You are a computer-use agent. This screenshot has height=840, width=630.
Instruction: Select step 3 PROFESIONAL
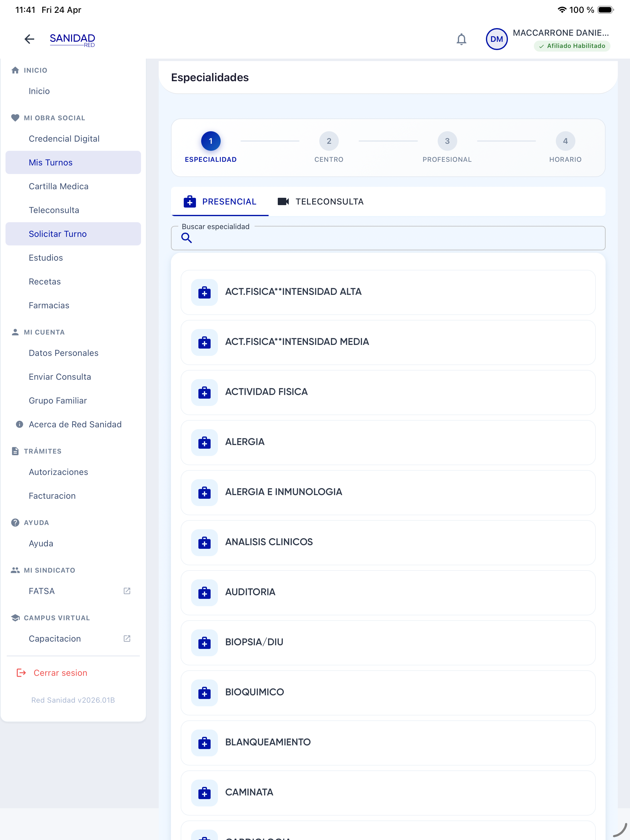click(447, 147)
